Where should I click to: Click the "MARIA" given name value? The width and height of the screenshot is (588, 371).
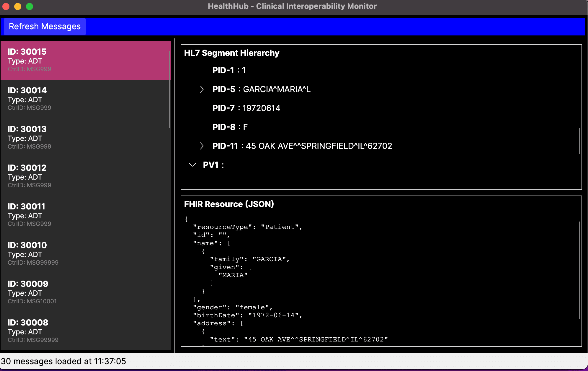tap(233, 275)
